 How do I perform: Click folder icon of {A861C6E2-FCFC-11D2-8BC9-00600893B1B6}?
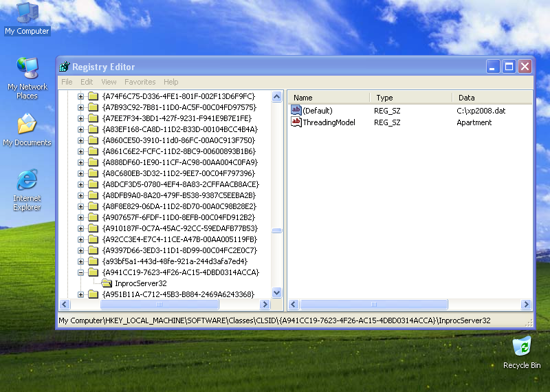click(93, 151)
